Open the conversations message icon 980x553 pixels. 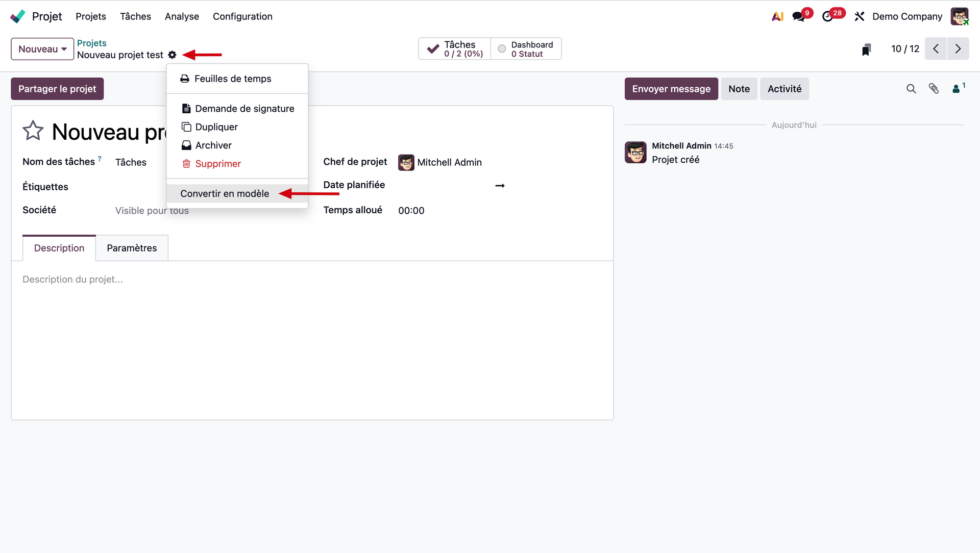[x=798, y=16]
